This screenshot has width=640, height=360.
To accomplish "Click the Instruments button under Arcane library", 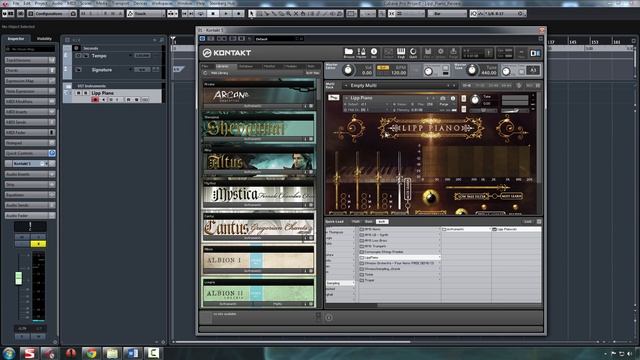I will (253, 106).
